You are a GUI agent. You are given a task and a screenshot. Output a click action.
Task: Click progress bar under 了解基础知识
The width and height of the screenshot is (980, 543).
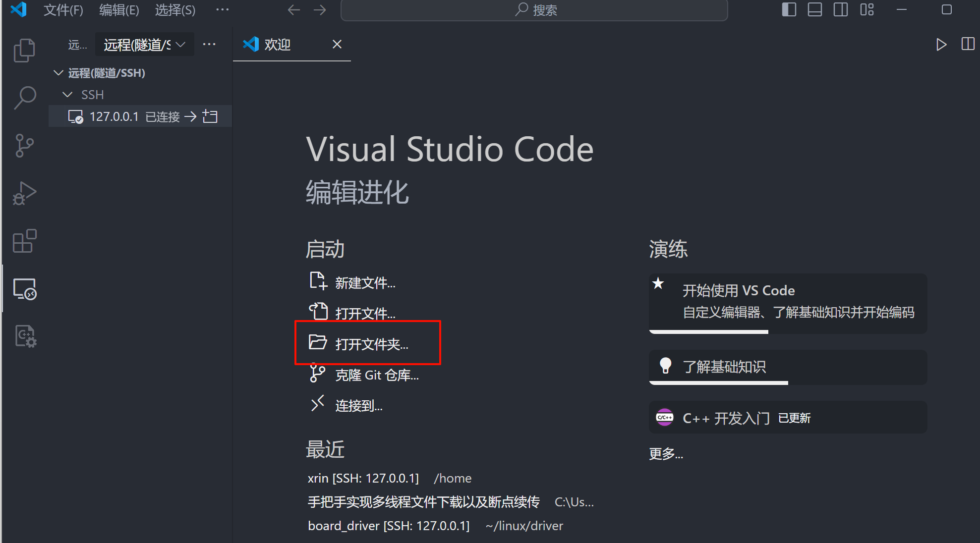point(719,383)
